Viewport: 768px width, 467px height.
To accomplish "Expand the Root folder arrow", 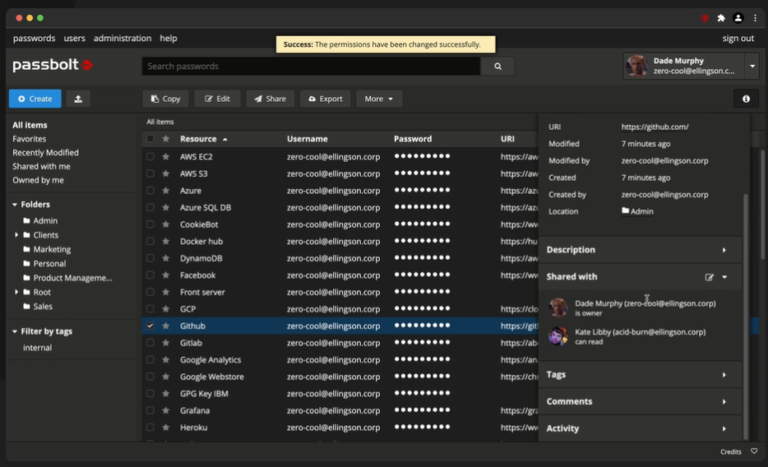I will [x=16, y=292].
